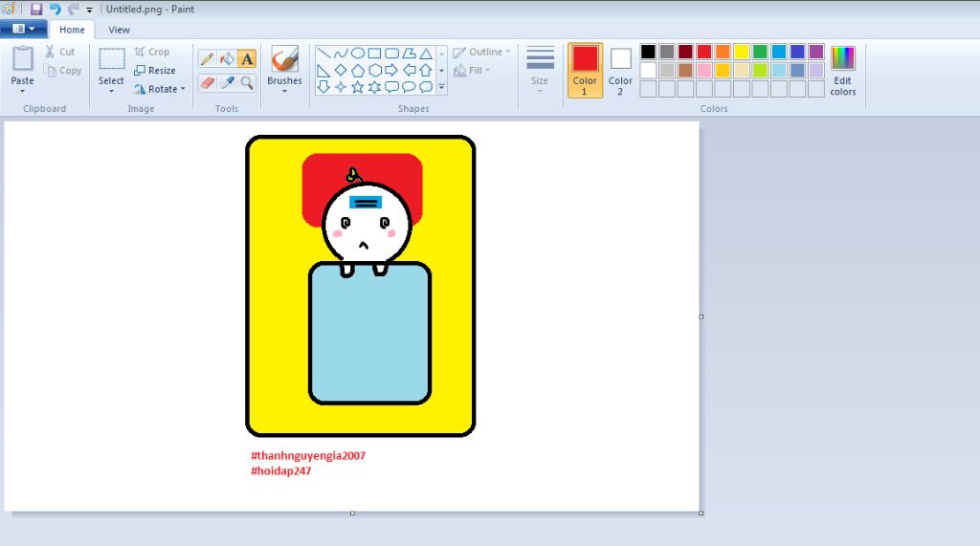Choose the Pentagon shape
980x546 pixels.
(358, 70)
